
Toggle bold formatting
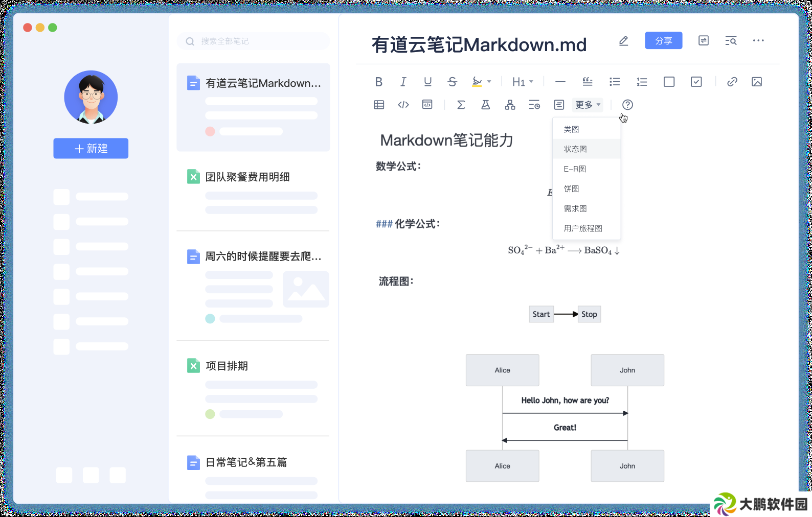click(x=378, y=82)
